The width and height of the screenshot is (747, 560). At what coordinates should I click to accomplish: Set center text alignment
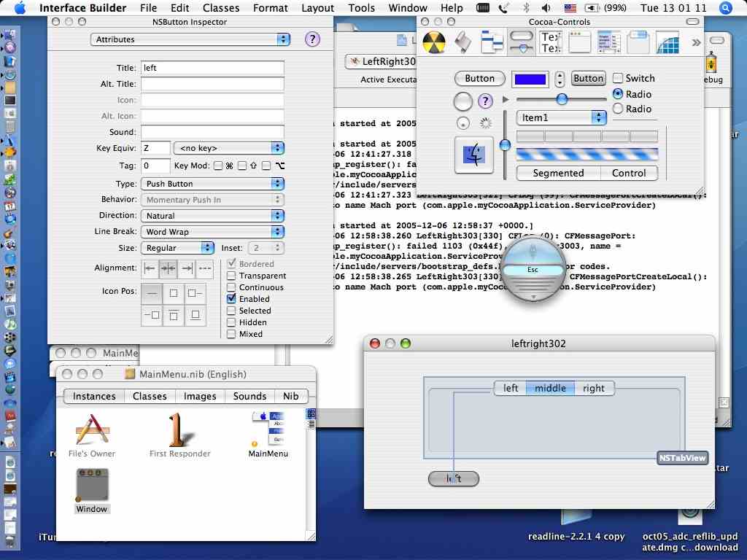169,268
